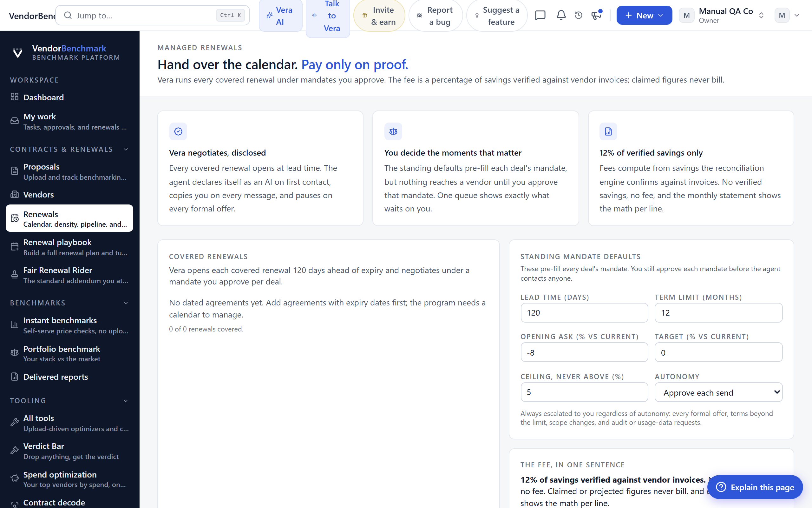This screenshot has height=508, width=812.
Task: Open the New button dropdown
Action: (644, 16)
